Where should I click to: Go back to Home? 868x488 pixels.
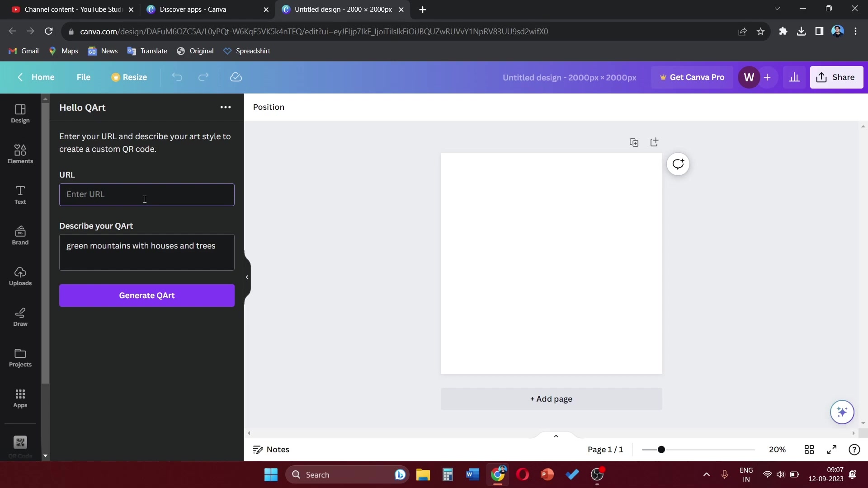[x=36, y=77]
